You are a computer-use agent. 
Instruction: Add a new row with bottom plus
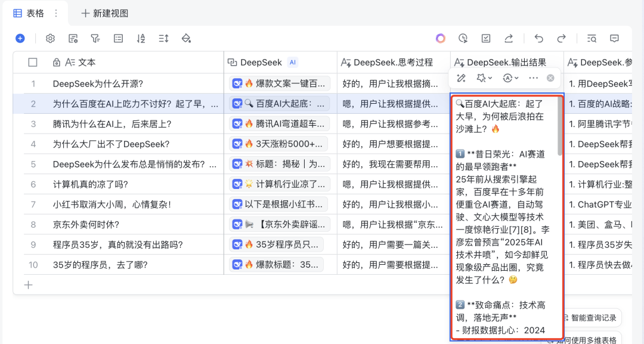click(29, 285)
